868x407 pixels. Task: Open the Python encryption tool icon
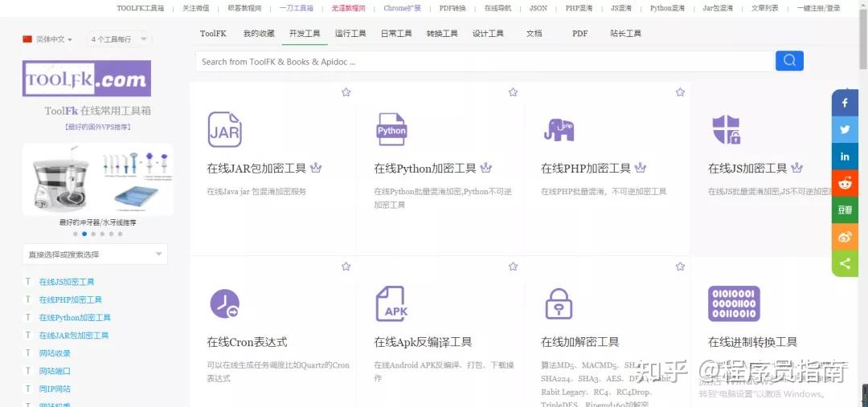pos(391,130)
